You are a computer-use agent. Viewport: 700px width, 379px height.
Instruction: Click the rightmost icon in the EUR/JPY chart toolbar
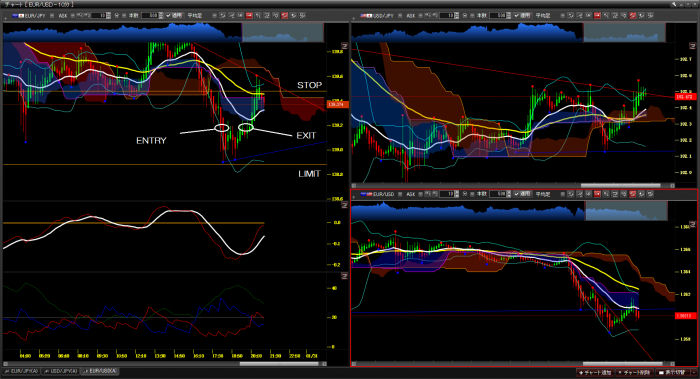302,15
